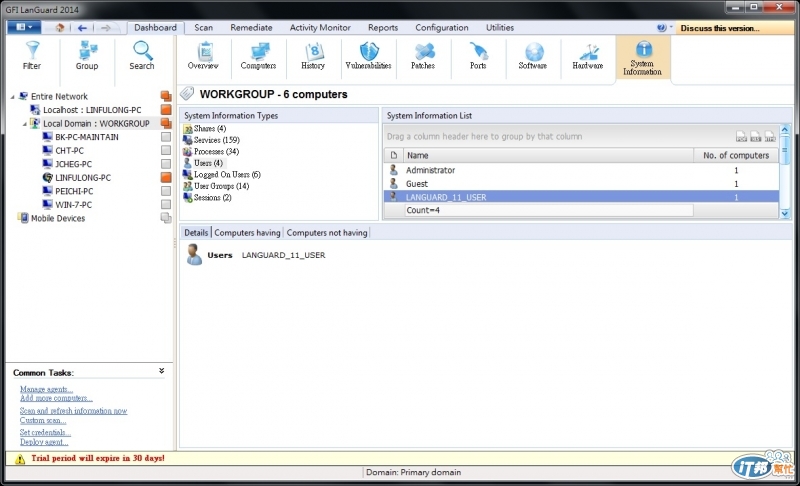The width and height of the screenshot is (800, 486).
Task: Open the Overview dashboard view
Action: 203,56
